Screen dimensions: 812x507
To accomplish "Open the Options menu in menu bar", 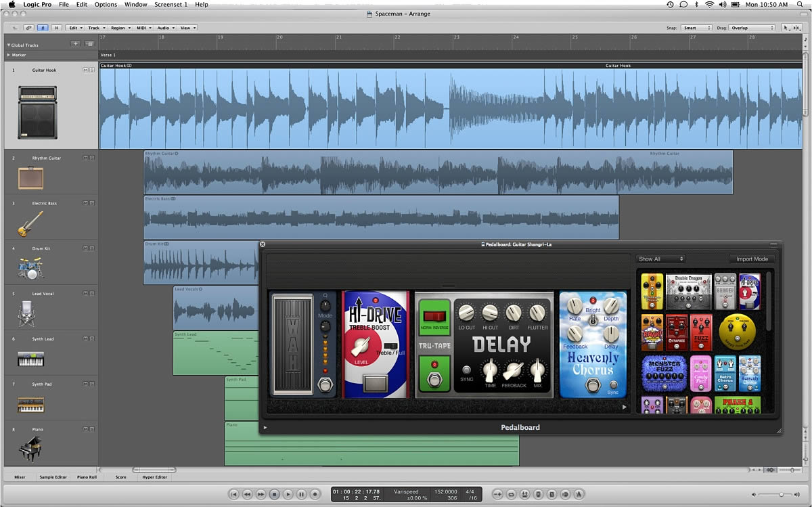I will pyautogui.click(x=106, y=4).
